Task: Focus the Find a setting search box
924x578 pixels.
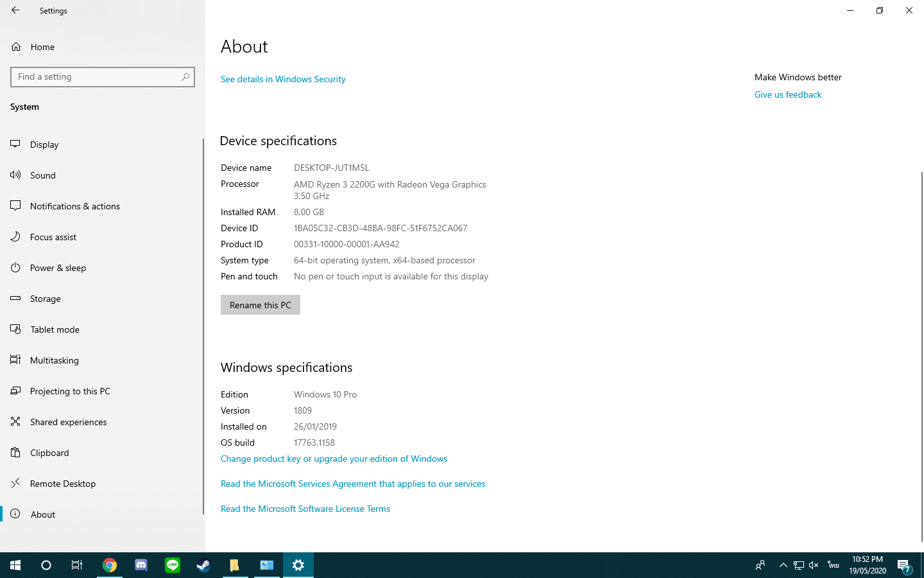Action: (x=103, y=77)
